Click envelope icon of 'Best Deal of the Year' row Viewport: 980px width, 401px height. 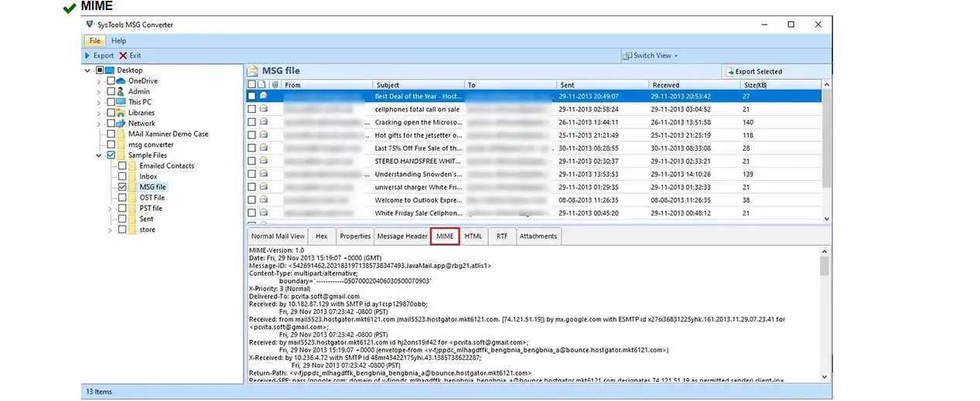click(263, 97)
